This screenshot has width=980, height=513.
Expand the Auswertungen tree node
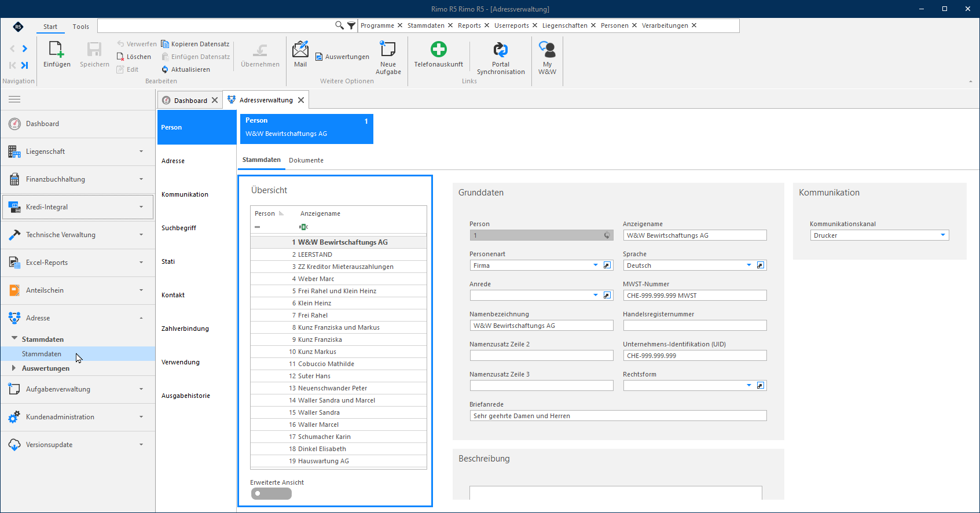click(x=13, y=368)
